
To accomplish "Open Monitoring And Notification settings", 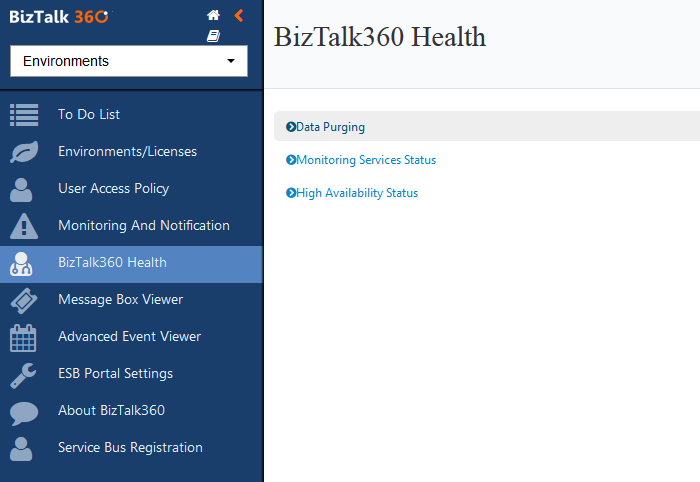I will (143, 226).
